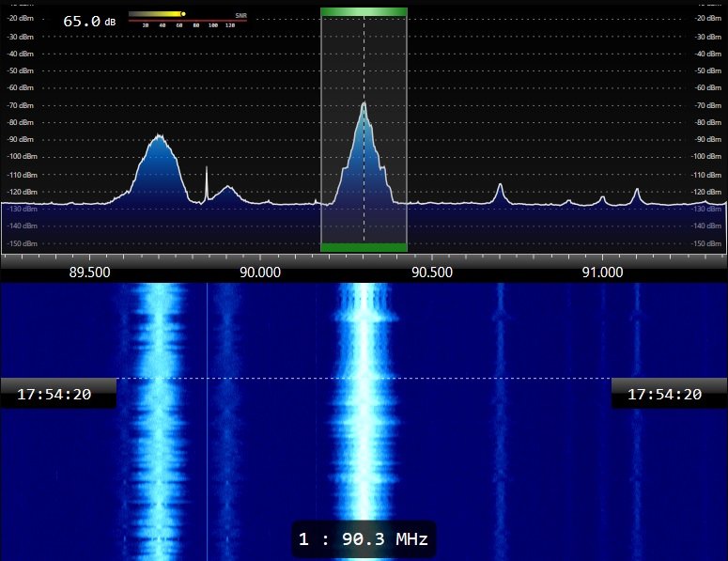Screen dimensions: 728x561
Task: Click the 90.000 frequency axis label
Action: pos(260,273)
